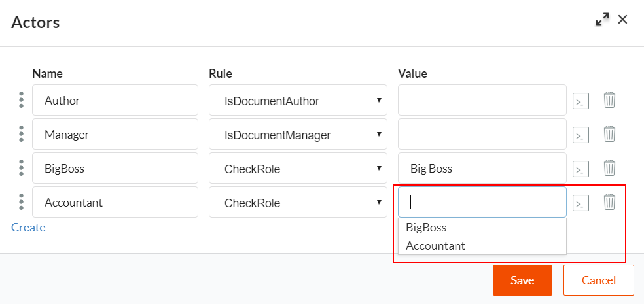Open code editor icon for Author row
Viewport: 644px width, 304px height.
581,101
